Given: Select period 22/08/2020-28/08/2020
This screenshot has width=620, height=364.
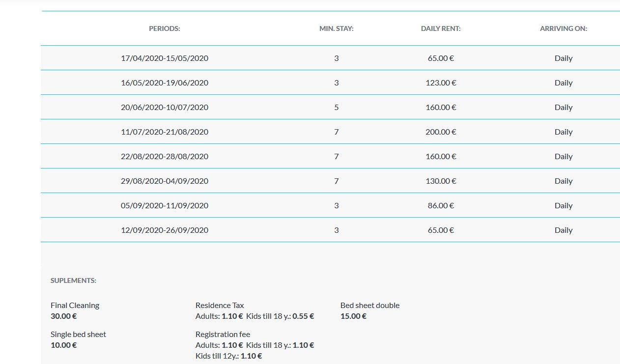Looking at the screenshot, I should click(165, 156).
